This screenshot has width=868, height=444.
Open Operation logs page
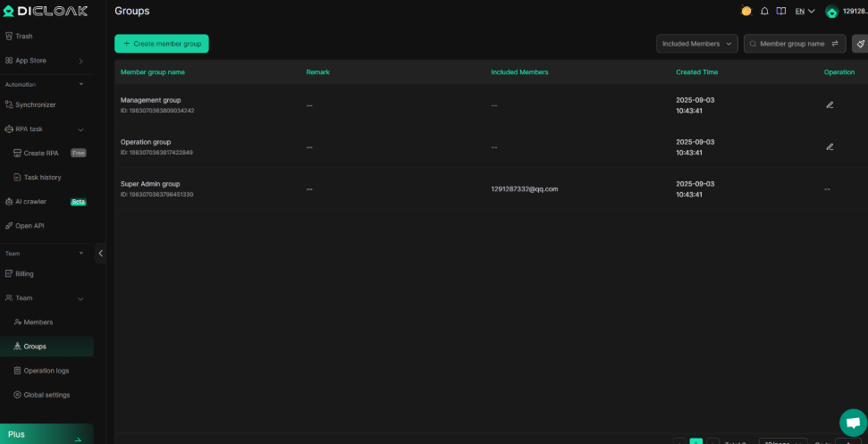[46, 371]
